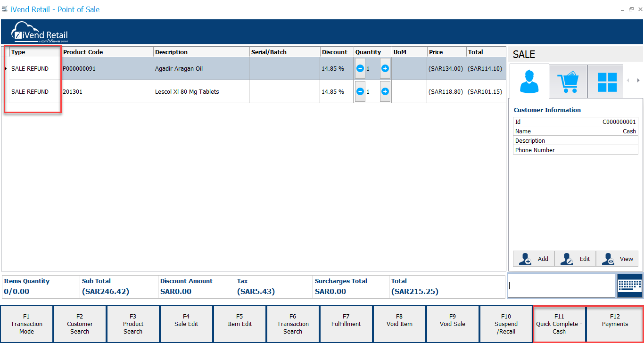The width and height of the screenshot is (644, 343).
Task: Select product code P000000091 cell
Action: pyautogui.click(x=107, y=69)
